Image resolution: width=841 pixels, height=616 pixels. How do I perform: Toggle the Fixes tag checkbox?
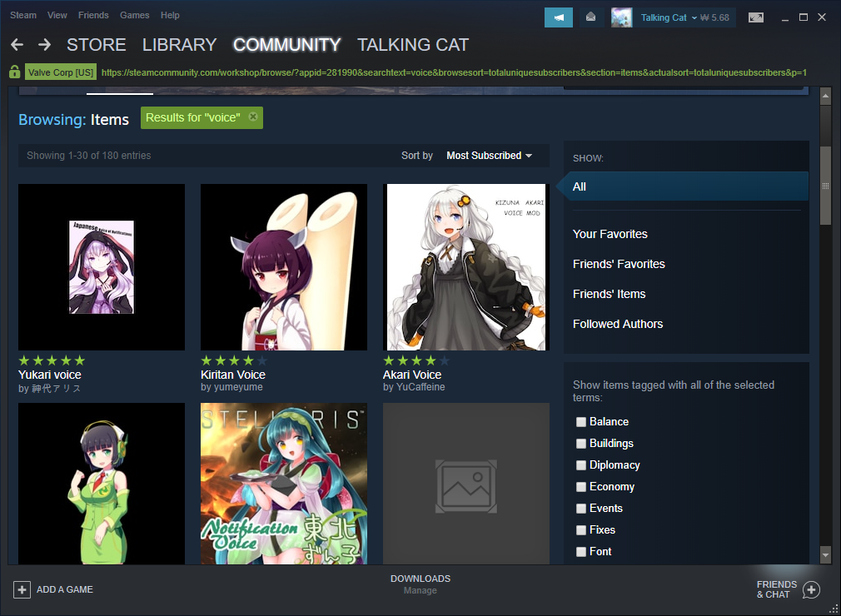click(x=581, y=530)
